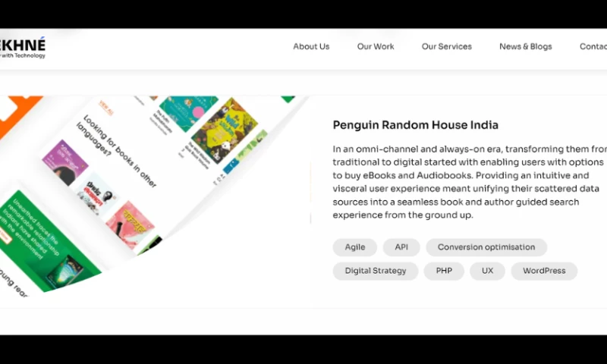This screenshot has height=364, width=607.
Task: Click the UX tag pill
Action: point(487,271)
